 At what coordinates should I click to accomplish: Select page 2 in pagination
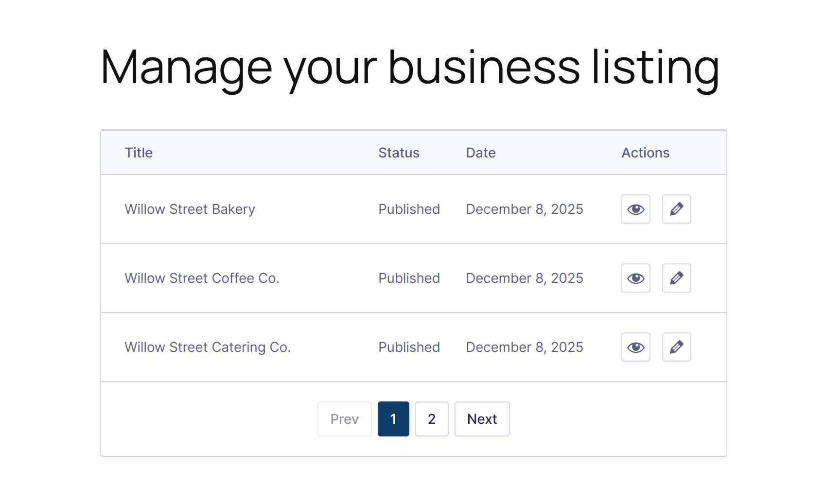click(431, 419)
